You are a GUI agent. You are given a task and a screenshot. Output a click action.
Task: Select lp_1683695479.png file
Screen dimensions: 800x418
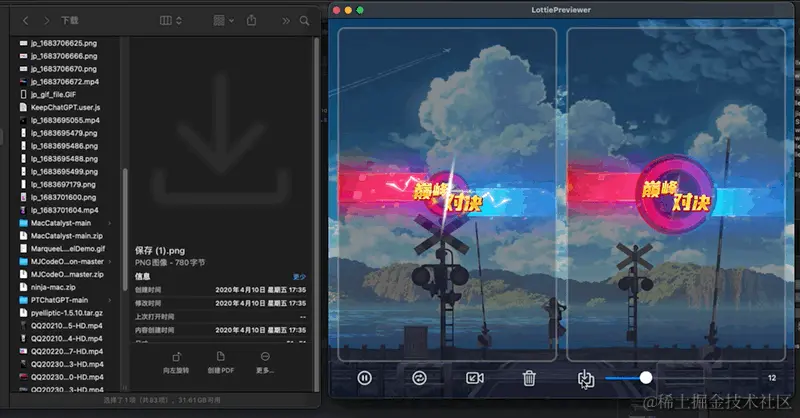pos(64,133)
